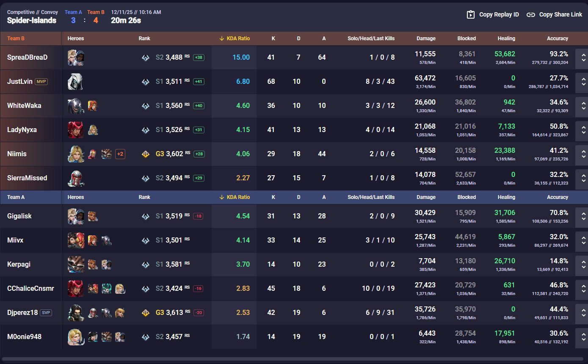Click the Spider-Islands map title

[x=32, y=20]
